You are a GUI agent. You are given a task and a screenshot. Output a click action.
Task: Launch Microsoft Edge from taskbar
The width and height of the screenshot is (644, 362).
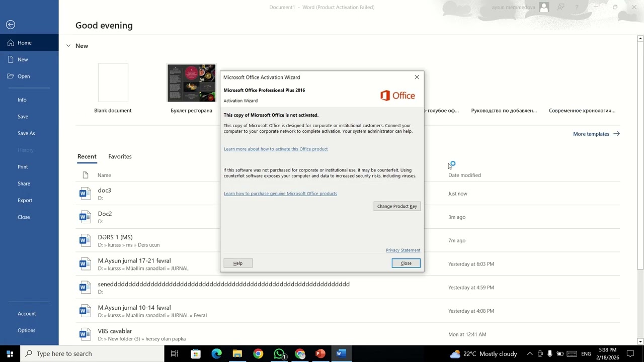click(x=216, y=354)
